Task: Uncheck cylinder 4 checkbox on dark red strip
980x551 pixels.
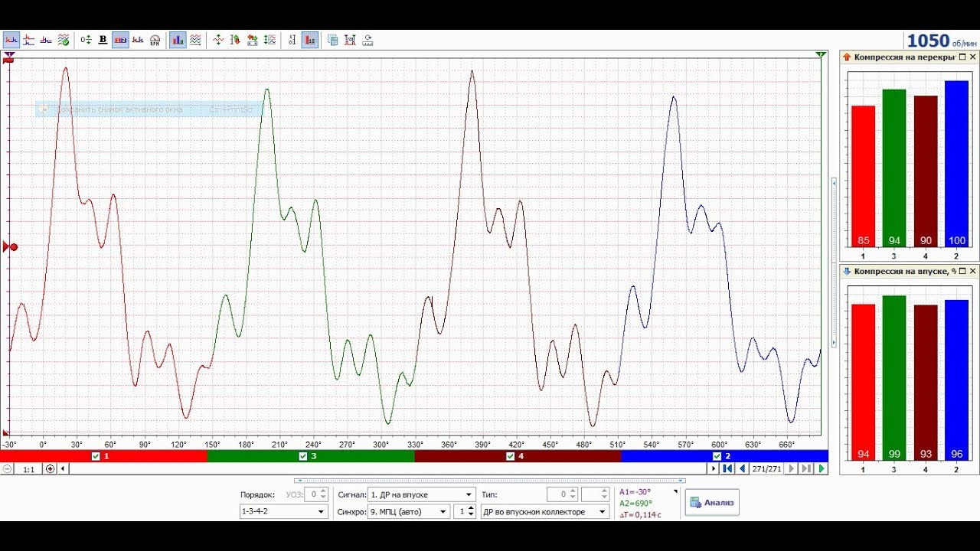Action: click(x=510, y=456)
